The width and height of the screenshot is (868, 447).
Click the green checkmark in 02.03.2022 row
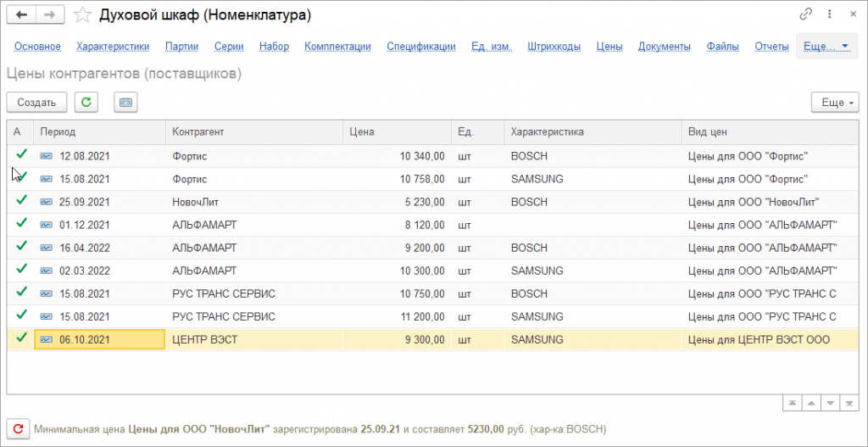[21, 269]
